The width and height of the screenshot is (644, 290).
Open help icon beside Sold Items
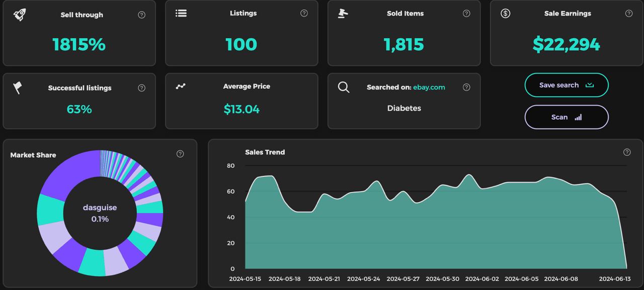(466, 14)
